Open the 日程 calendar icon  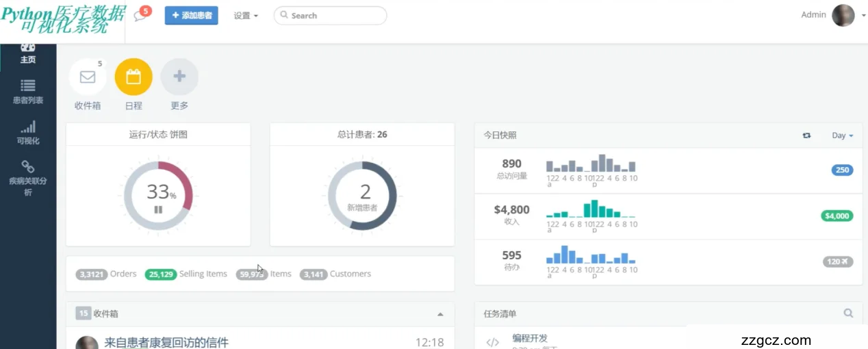tap(133, 77)
